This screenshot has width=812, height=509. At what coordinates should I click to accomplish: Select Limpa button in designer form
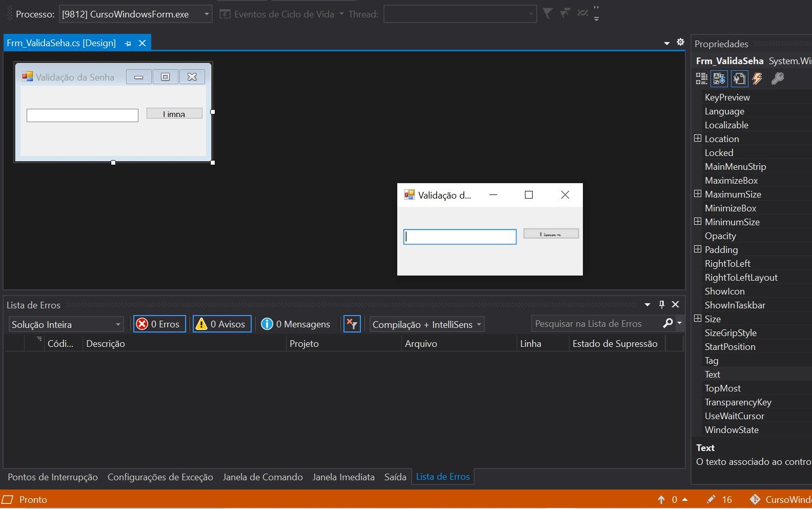(x=174, y=113)
